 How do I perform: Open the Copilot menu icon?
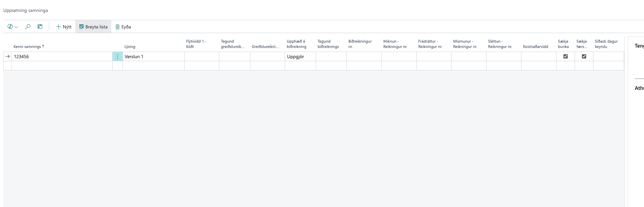click(10, 27)
